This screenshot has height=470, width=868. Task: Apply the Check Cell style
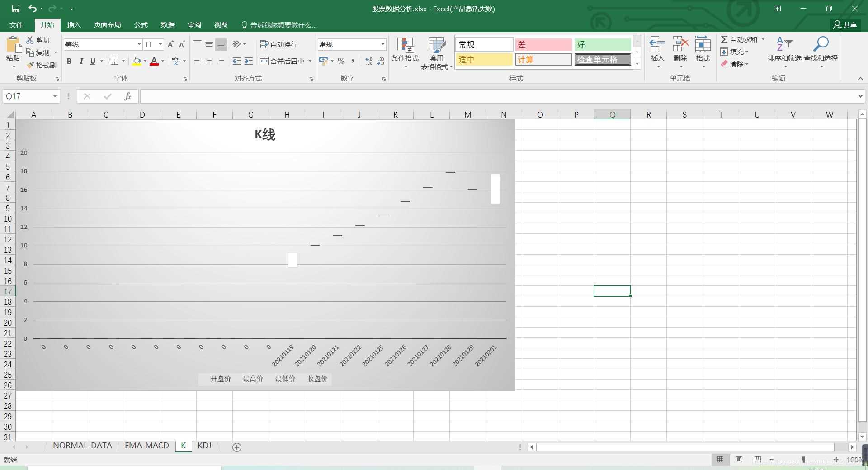point(603,60)
